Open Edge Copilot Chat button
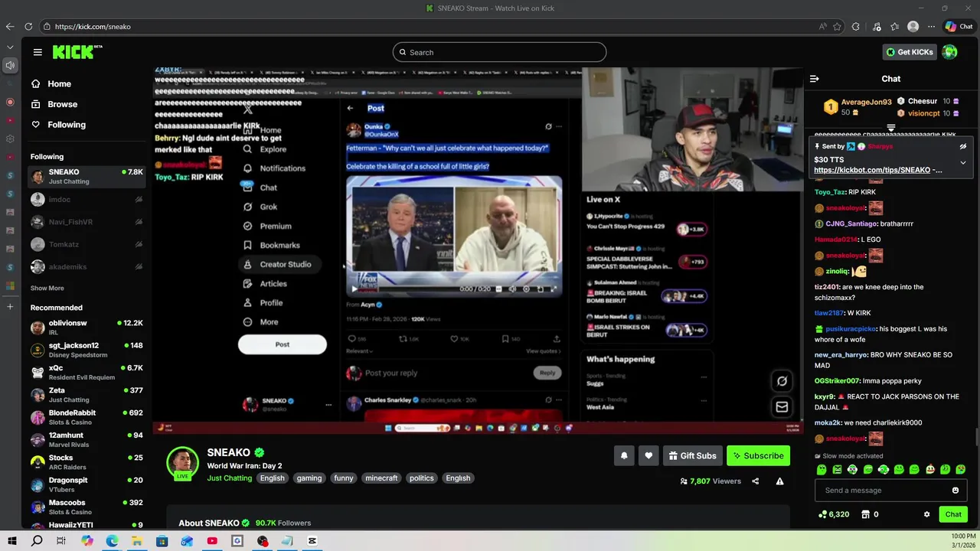980x551 pixels. pyautogui.click(x=959, y=26)
